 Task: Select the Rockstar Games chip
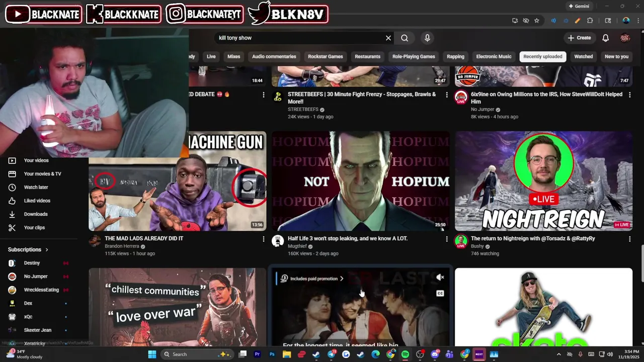[326, 56]
